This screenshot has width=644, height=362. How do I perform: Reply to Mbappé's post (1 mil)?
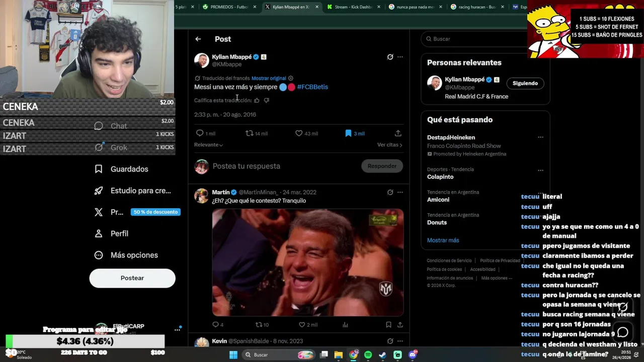click(x=205, y=133)
